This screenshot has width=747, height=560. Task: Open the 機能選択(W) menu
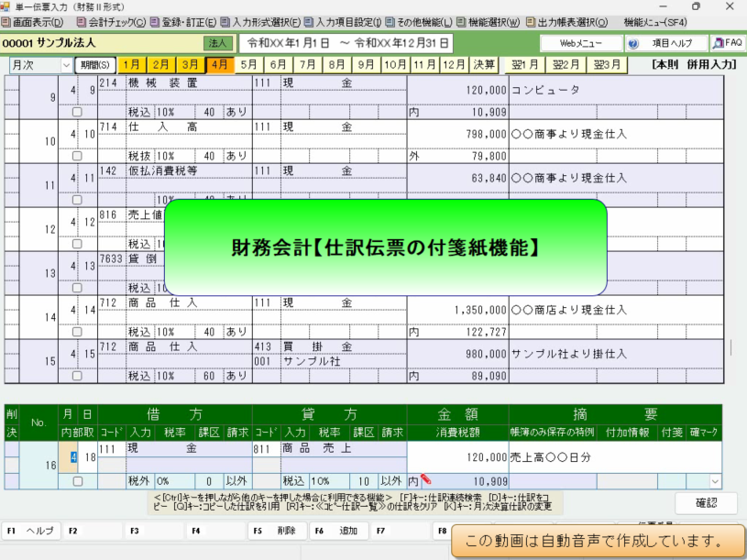point(489,22)
